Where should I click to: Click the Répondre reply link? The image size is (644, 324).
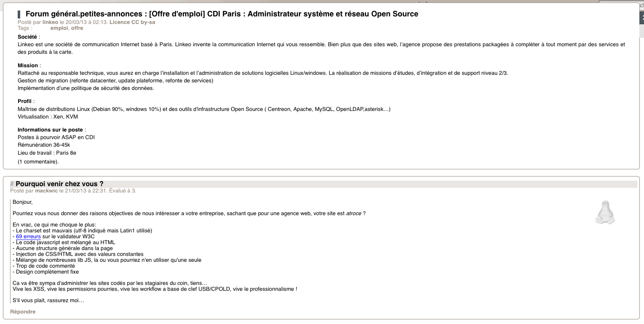(x=23, y=312)
